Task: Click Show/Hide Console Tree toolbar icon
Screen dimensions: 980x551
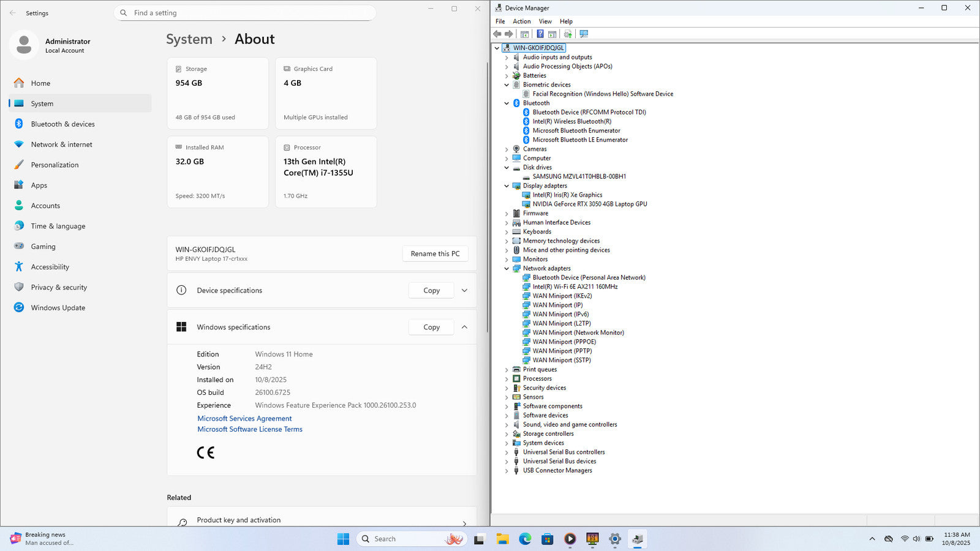Action: click(x=524, y=34)
